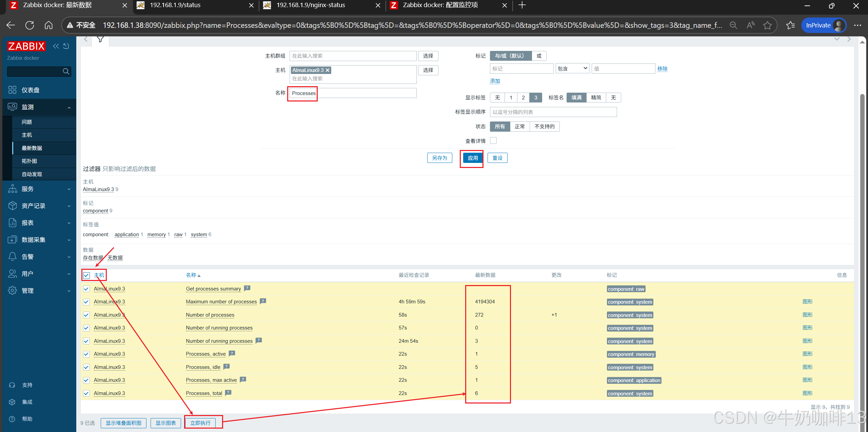Toggle the select-all checkbox in header
This screenshot has width=868, height=432.
pos(86,275)
